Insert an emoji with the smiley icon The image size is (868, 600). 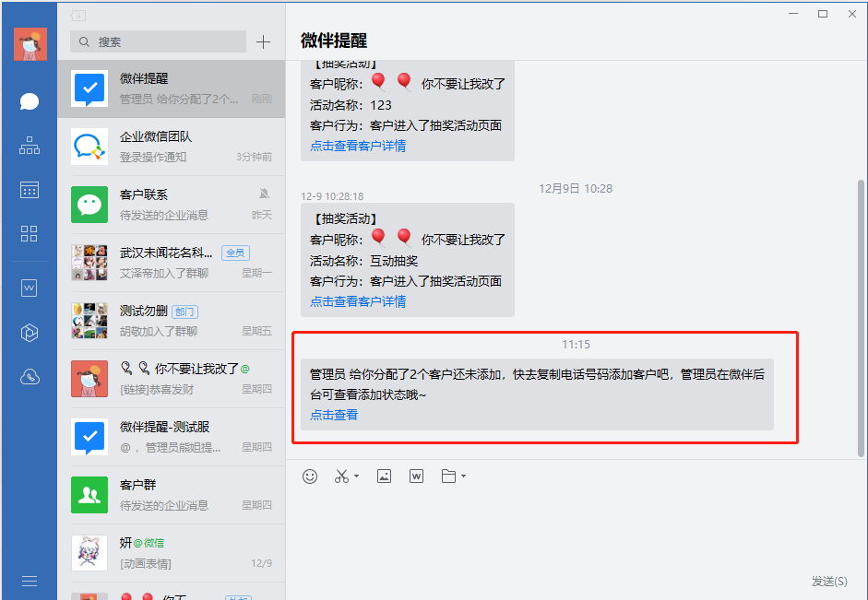click(x=310, y=476)
